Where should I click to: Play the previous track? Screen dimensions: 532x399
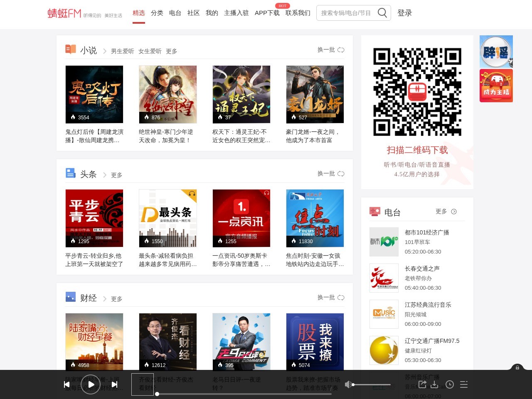pyautogui.click(x=66, y=384)
